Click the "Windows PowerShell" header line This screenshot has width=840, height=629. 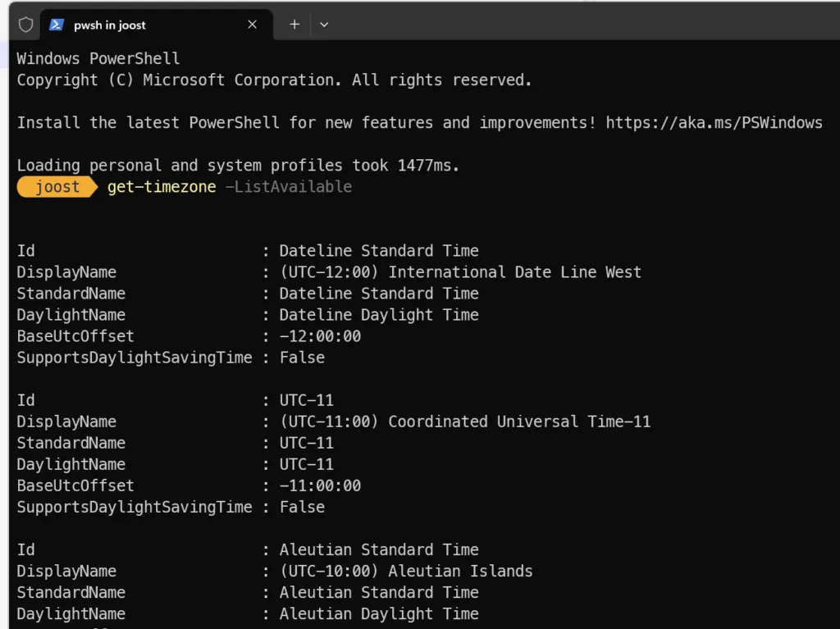tap(98, 59)
